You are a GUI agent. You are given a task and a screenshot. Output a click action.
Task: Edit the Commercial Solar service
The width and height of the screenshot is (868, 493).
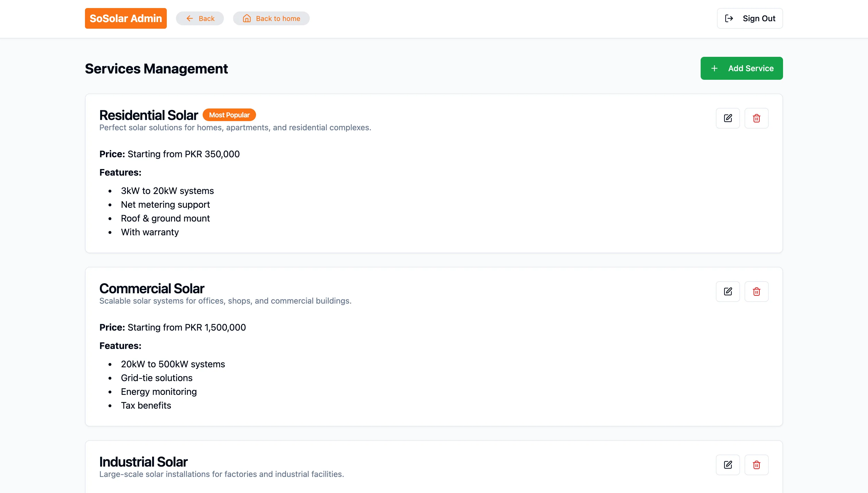pyautogui.click(x=728, y=292)
